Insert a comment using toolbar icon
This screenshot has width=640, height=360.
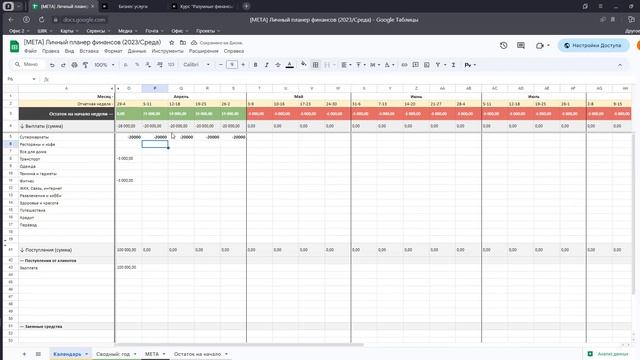point(416,65)
